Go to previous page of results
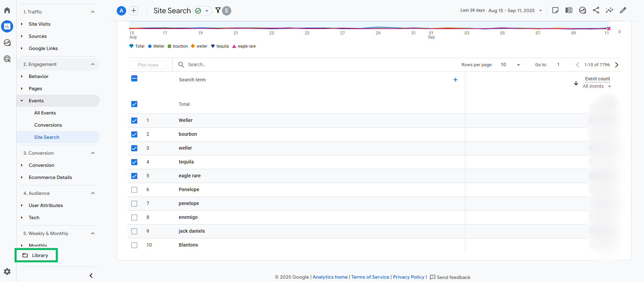 point(577,65)
